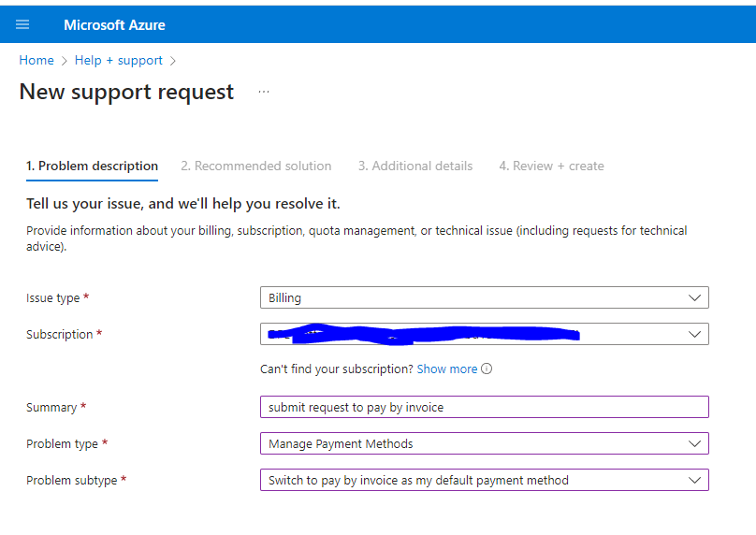
Task: Click the New support request page title
Action: coord(126,92)
